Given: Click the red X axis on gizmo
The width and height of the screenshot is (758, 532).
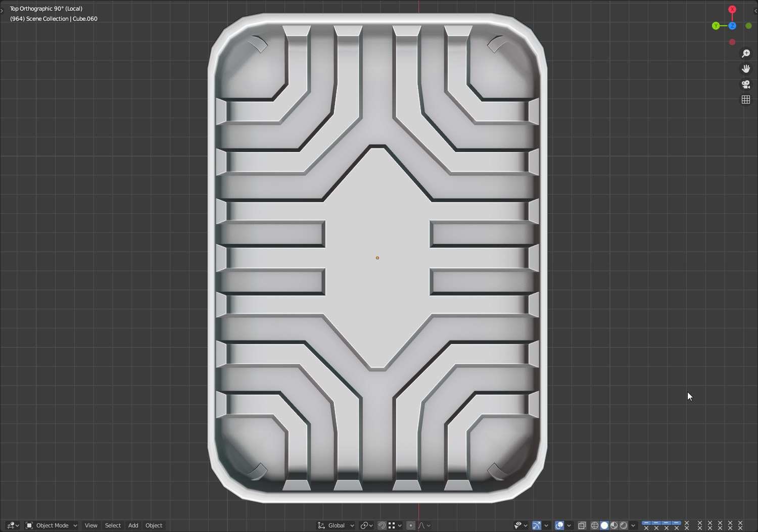Looking at the screenshot, I should tap(732, 10).
